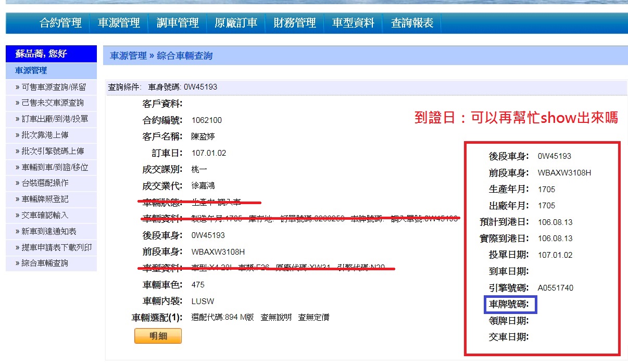Screen dimensions: 628x364
Task: Open 台裝選配操作 in sidebar
Action: click(45, 183)
